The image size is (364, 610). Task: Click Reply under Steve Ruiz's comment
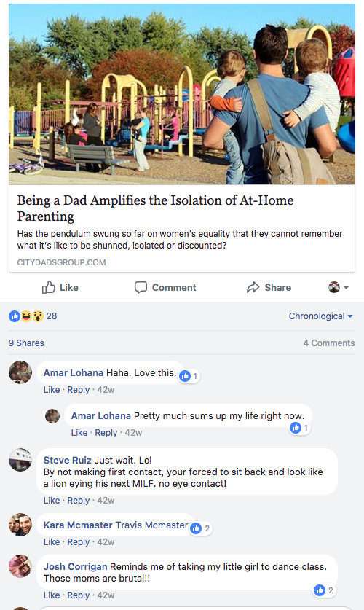pyautogui.click(x=79, y=501)
